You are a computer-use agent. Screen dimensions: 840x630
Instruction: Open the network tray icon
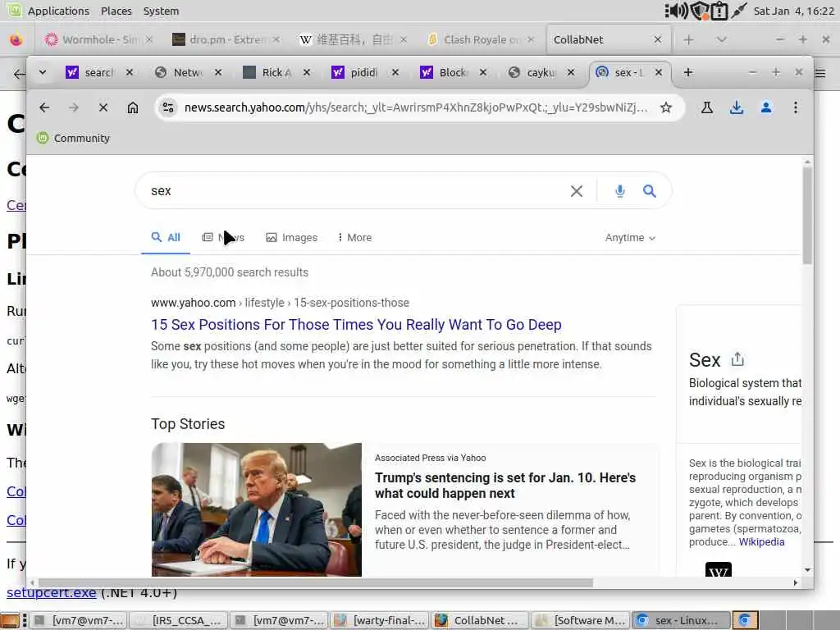click(x=739, y=11)
